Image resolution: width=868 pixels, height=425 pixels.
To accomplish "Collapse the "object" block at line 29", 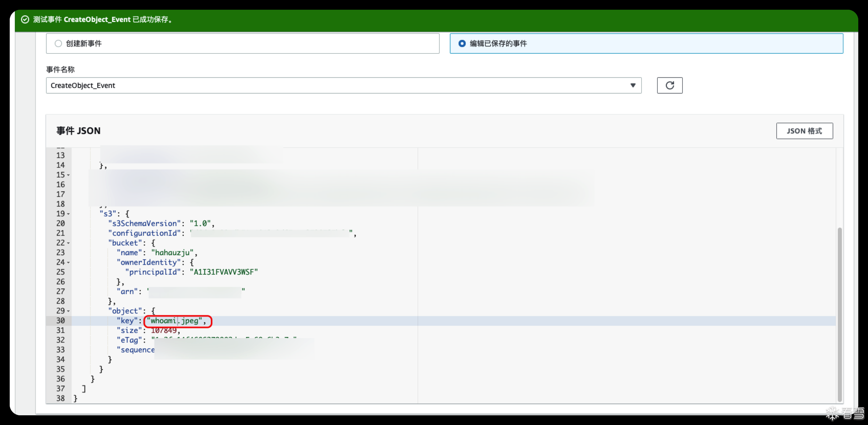I will tap(68, 311).
